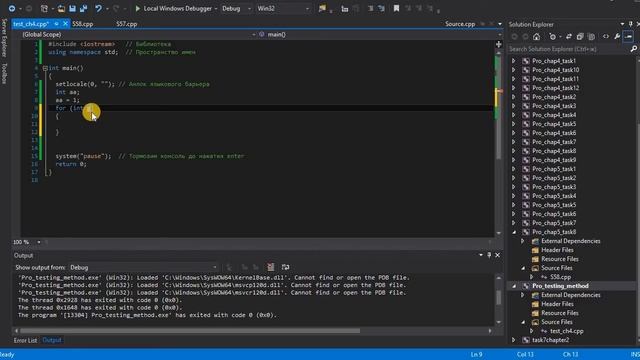640x360 pixels.
Task: Expand the task7chapter2 project
Action: click(x=513, y=340)
